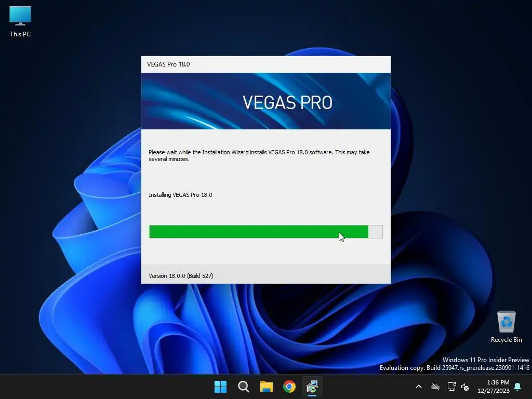Show hidden system tray icons
Screen dimensions: 532x399
(x=419, y=387)
